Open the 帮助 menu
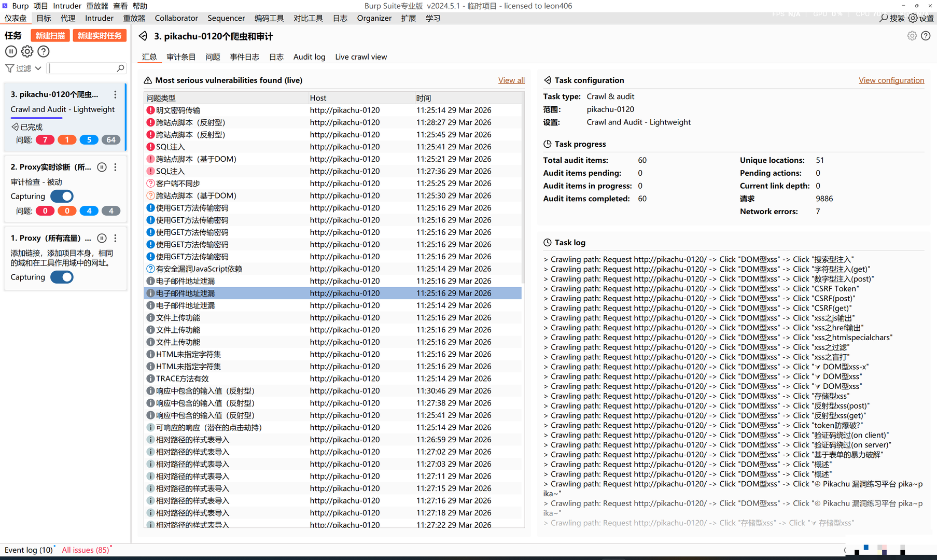Image resolution: width=937 pixels, height=560 pixels. [140, 6]
